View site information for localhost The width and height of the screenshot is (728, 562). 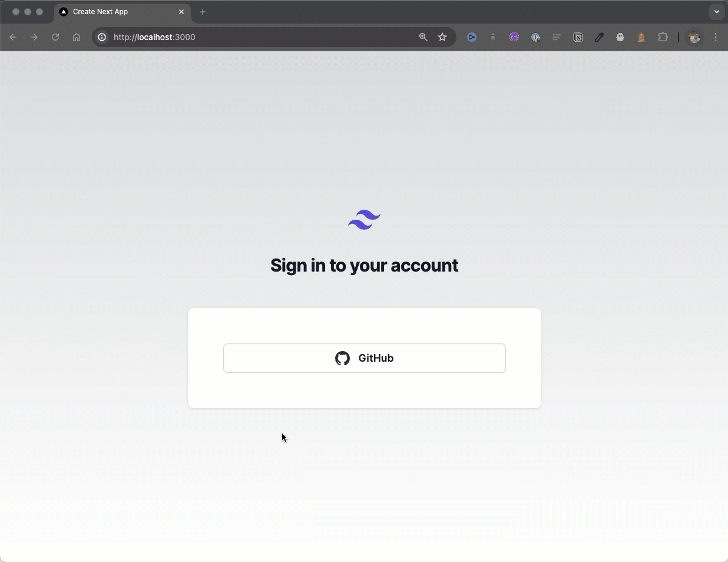coord(102,37)
